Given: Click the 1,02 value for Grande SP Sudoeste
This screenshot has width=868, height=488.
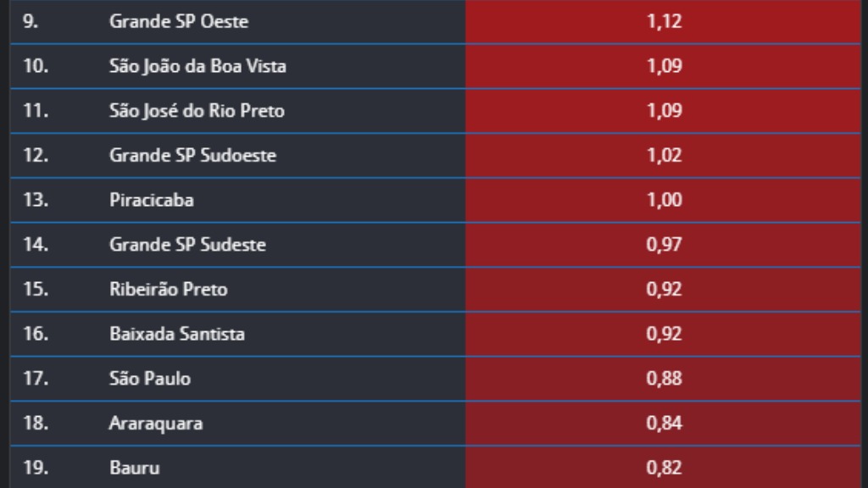Looking at the screenshot, I should [x=664, y=156].
